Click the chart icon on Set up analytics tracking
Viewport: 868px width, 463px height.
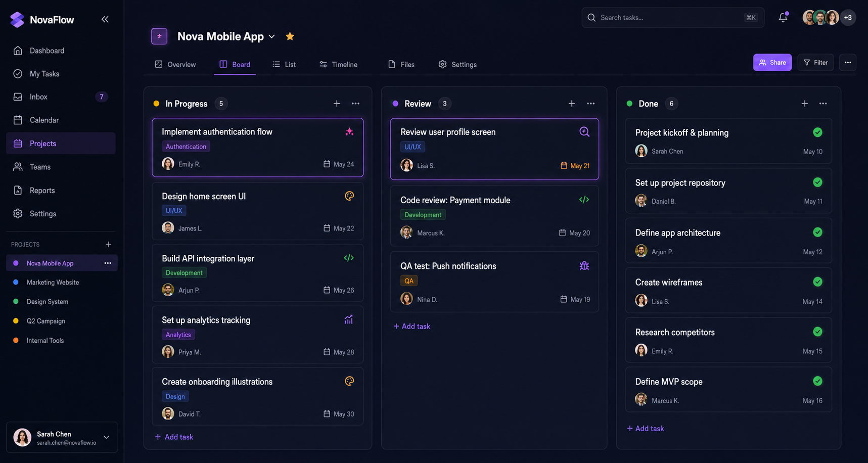tap(349, 319)
